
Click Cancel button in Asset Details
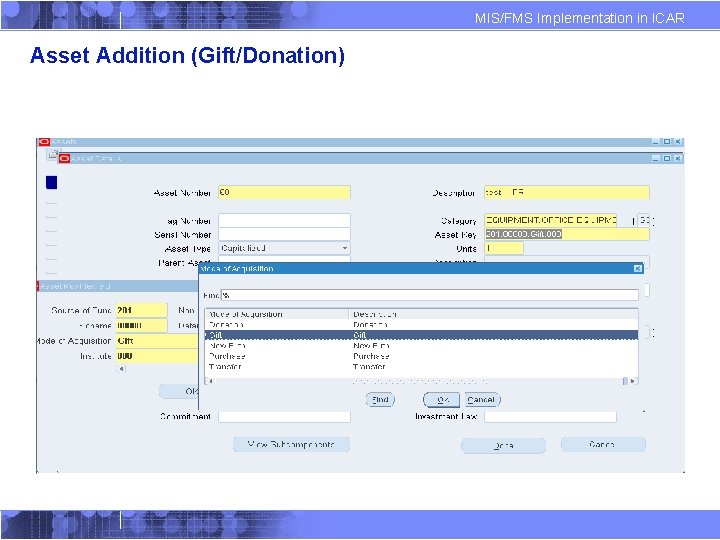603,444
